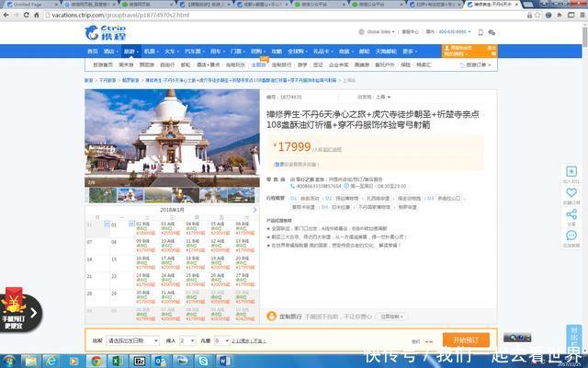Screen dimensions: 588x368
Task: Click the first photo thumbnail under the main image
Action: [103, 195]
